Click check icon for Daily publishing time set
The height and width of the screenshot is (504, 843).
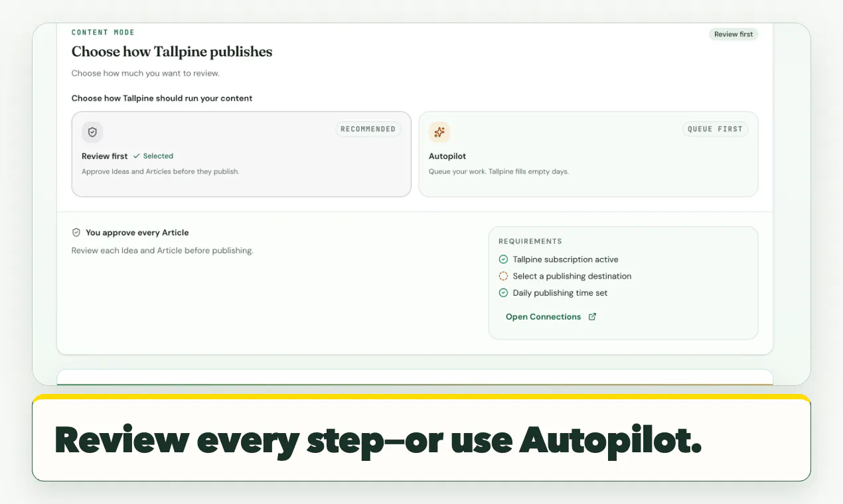tap(503, 292)
